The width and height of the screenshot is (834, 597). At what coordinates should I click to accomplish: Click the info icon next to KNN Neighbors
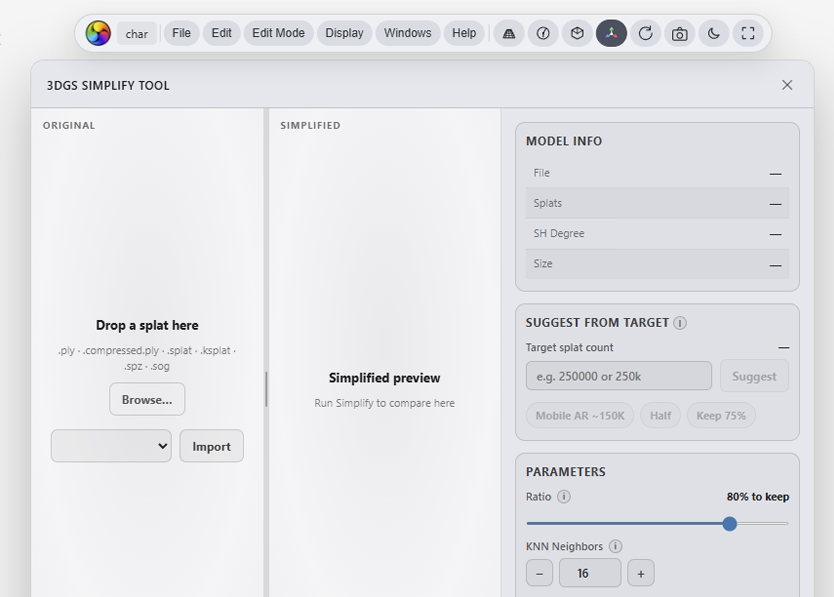point(615,546)
